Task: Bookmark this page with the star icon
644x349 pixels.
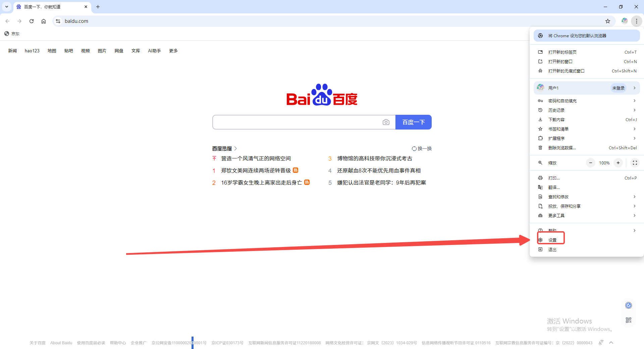Action: [608, 21]
